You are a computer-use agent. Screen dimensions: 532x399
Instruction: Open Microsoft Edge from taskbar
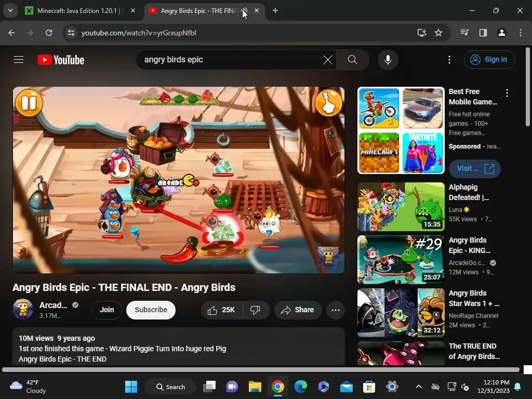tap(301, 387)
